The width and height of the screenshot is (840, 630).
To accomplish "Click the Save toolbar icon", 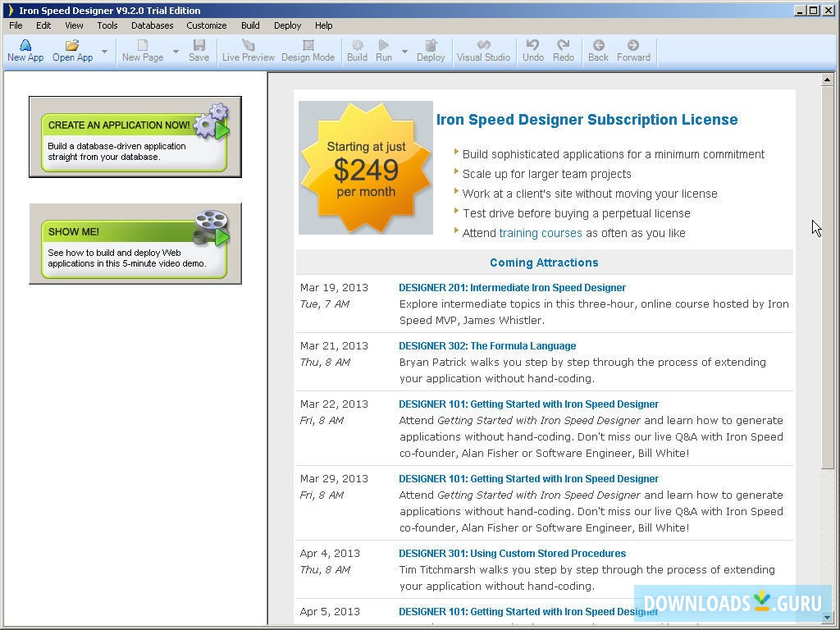I will pos(199,46).
